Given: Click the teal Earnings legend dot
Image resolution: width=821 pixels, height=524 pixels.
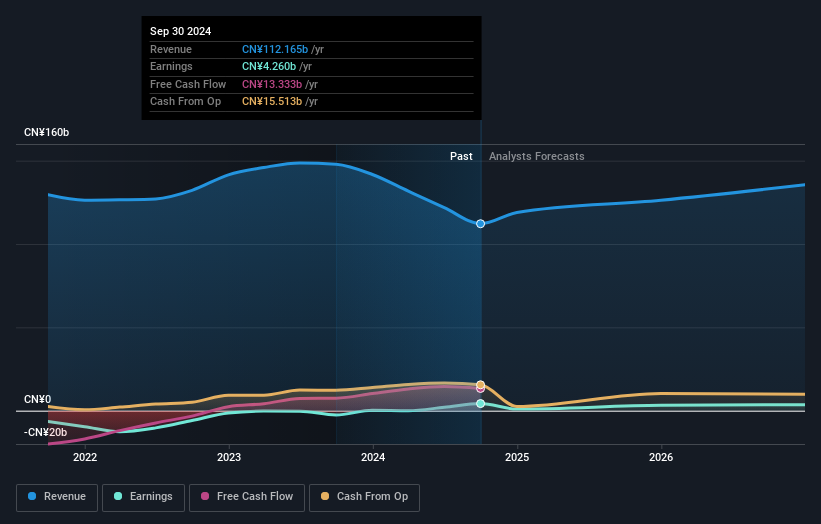Looking at the screenshot, I should (118, 496).
